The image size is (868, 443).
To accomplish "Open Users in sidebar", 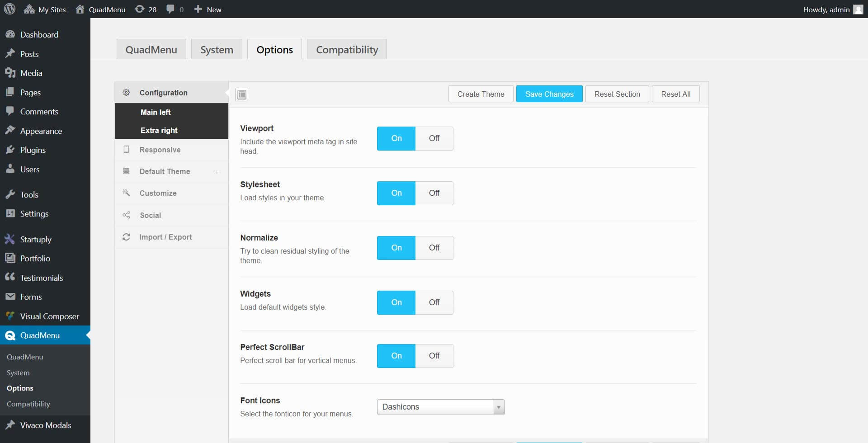I will tap(45, 169).
